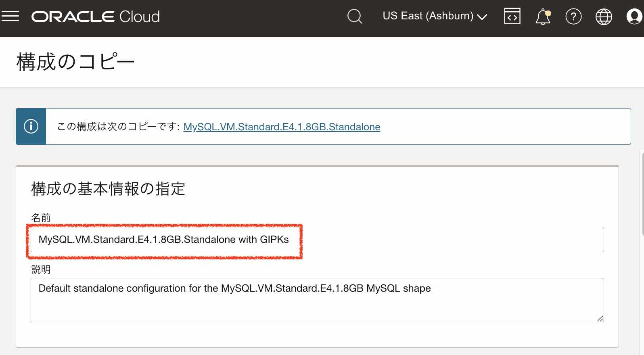
Task: Click the page's vertical scrollbar
Action: (642, 193)
